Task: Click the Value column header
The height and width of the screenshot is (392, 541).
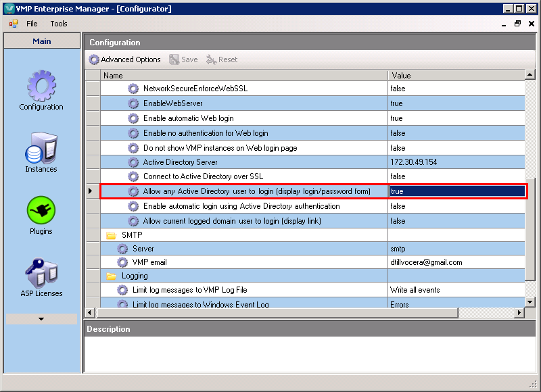Action: click(x=456, y=76)
